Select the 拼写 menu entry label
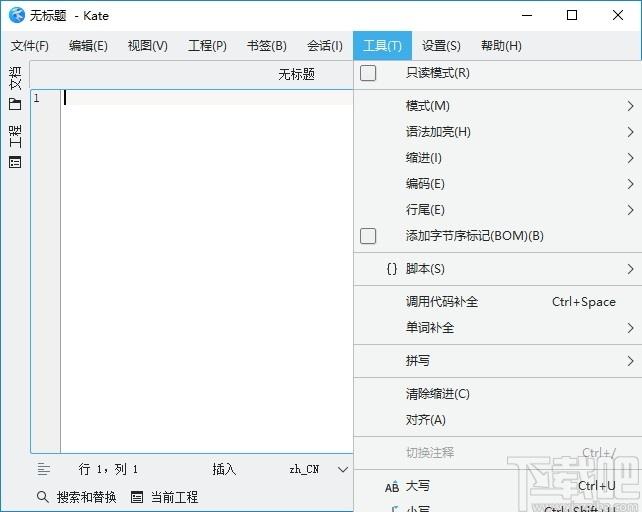This screenshot has width=642, height=512. 418,361
